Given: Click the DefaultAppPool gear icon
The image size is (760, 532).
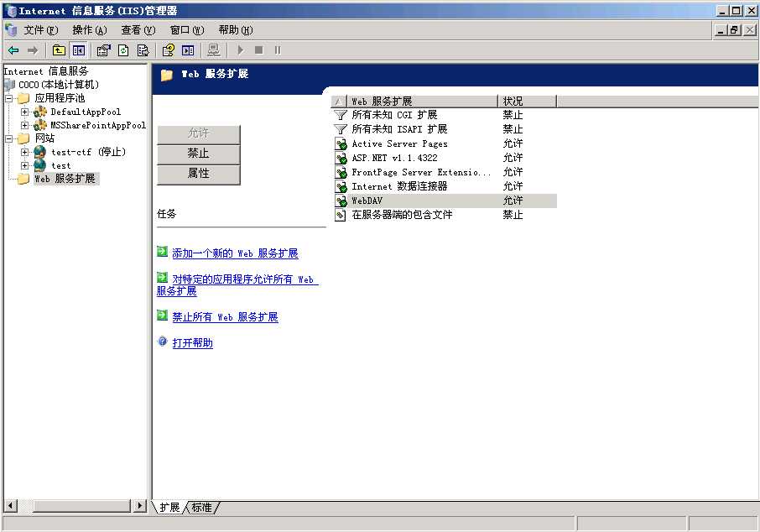Looking at the screenshot, I should coord(39,112).
